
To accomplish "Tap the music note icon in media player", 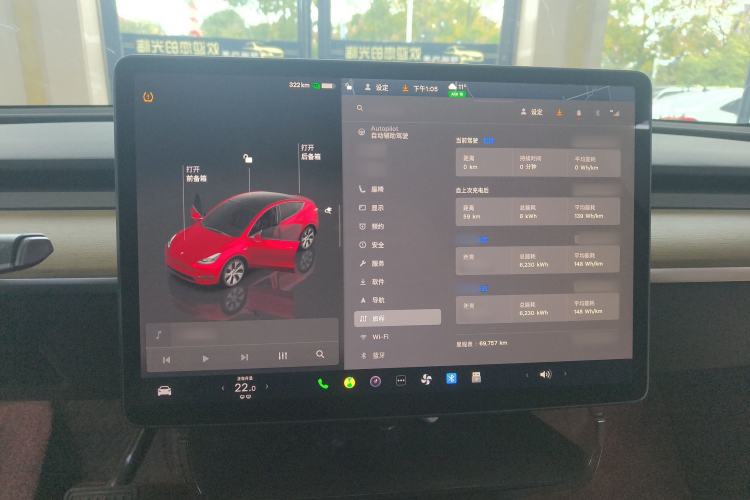I will 158,335.
